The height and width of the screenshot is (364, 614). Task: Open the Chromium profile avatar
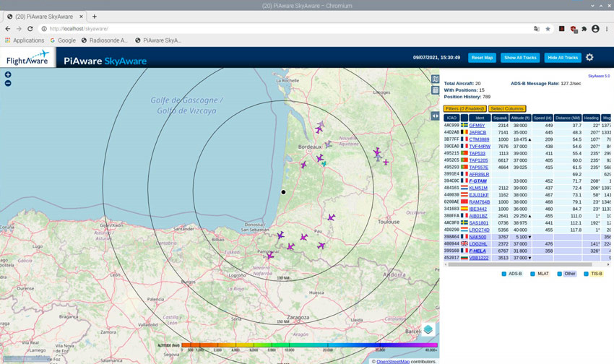click(x=595, y=29)
